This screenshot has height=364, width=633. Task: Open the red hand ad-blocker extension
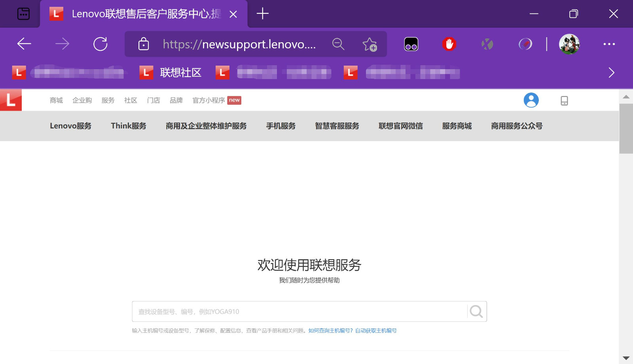(x=449, y=44)
